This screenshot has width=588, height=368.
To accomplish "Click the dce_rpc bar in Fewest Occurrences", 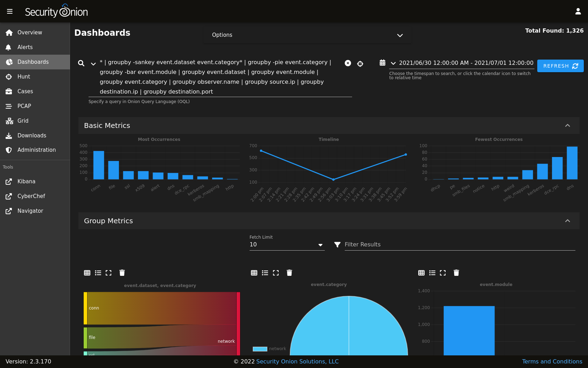I will pos(557,168).
